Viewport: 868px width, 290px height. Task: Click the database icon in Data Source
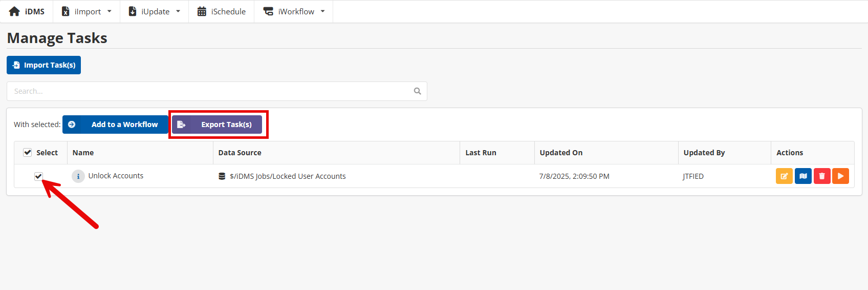pyautogui.click(x=222, y=176)
